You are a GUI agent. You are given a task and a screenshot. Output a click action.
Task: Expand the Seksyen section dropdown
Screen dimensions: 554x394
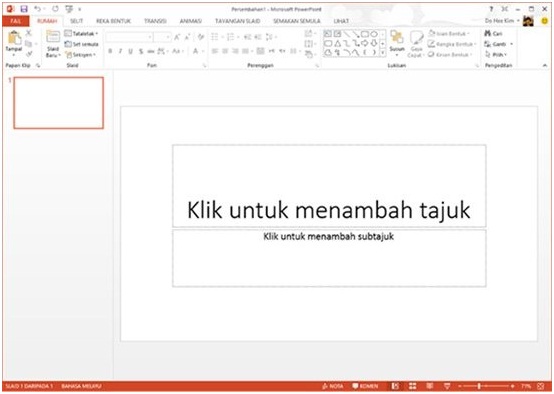point(81,55)
